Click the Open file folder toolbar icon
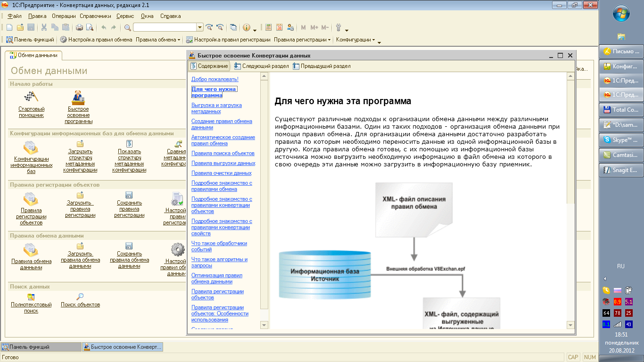The width and height of the screenshot is (644, 362). click(20, 28)
